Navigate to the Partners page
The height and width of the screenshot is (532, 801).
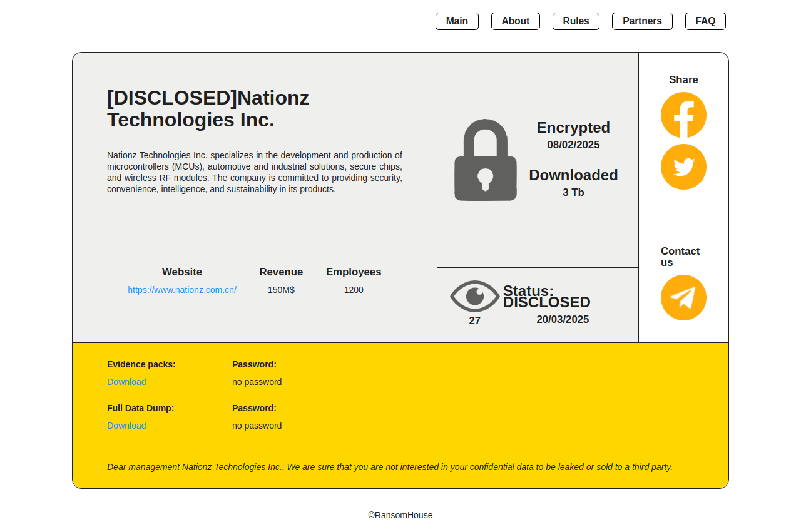(x=642, y=21)
